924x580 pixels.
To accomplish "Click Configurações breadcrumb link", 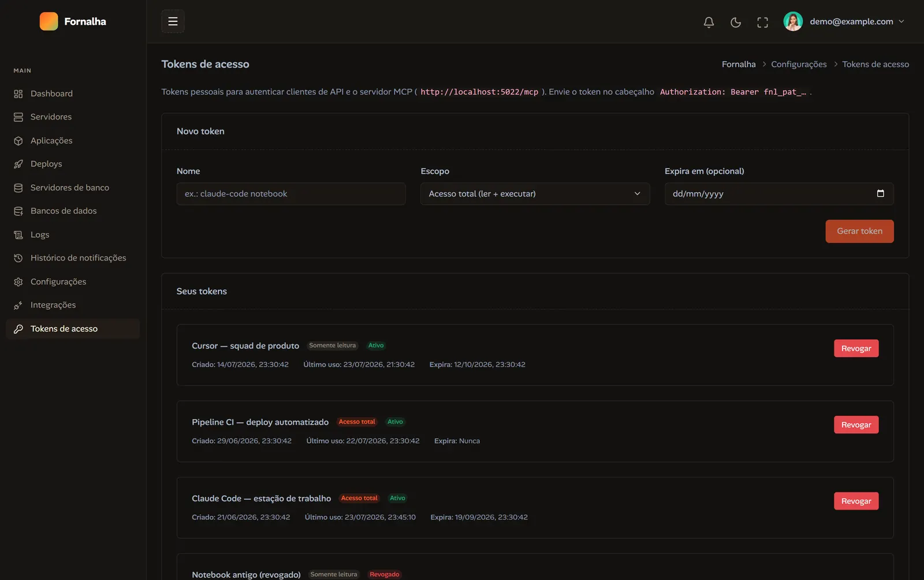I will pyautogui.click(x=799, y=64).
